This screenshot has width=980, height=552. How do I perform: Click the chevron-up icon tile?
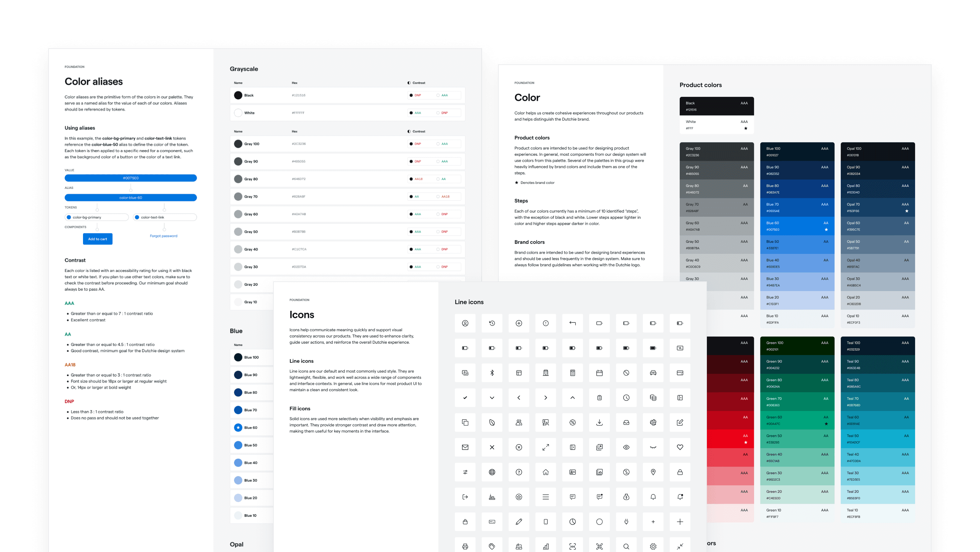pyautogui.click(x=573, y=398)
